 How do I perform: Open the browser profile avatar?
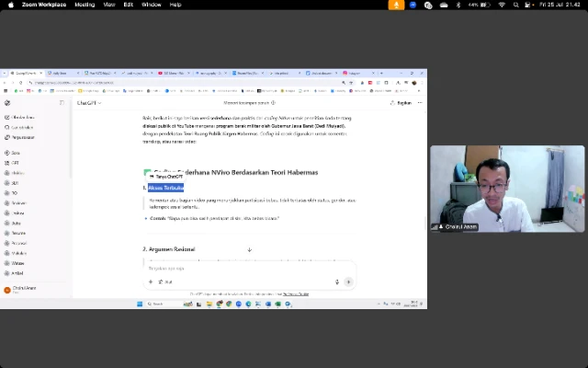click(414, 83)
